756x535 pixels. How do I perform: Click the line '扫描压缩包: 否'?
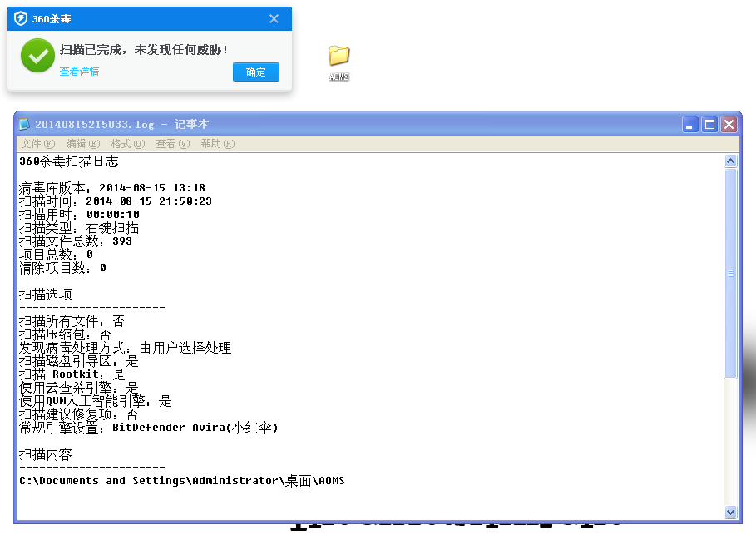point(65,334)
